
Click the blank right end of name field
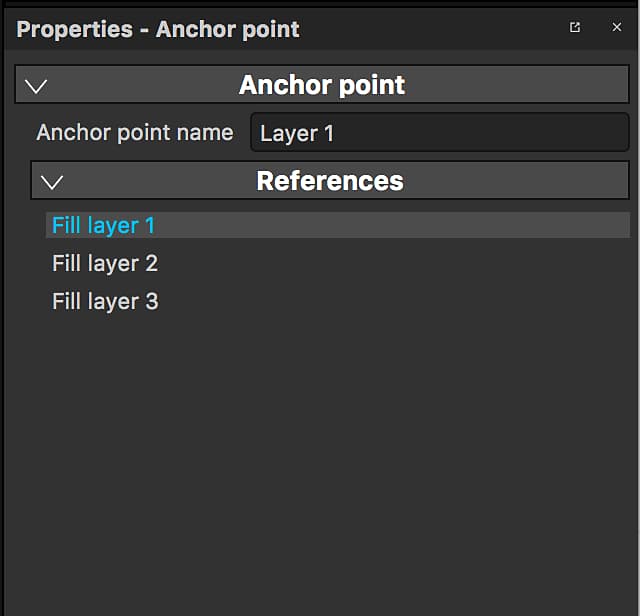pyautogui.click(x=531, y=133)
